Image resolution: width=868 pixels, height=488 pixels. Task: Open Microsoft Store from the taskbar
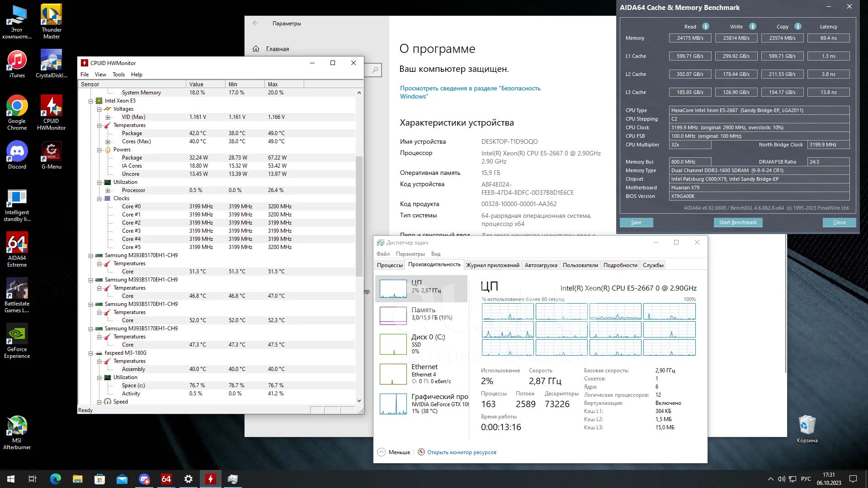[x=99, y=479]
